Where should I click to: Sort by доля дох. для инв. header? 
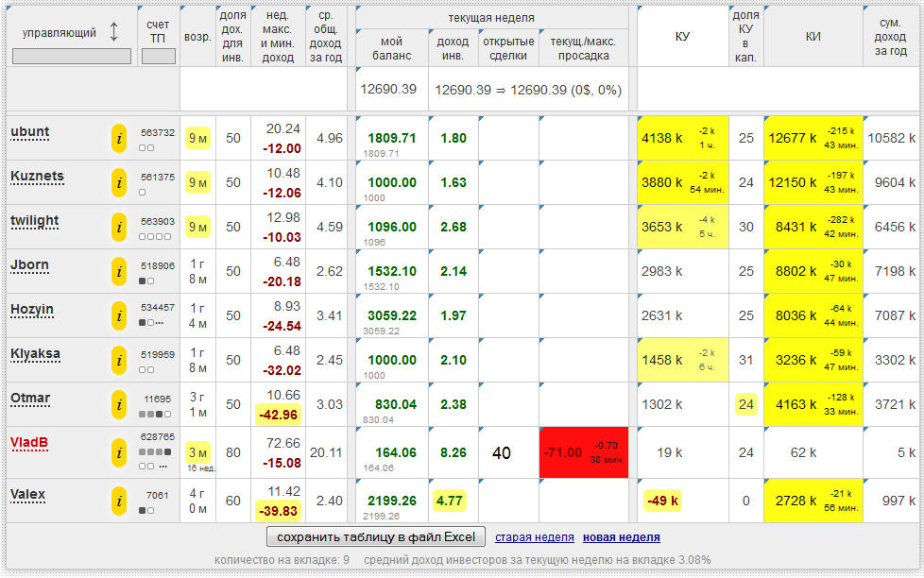click(x=232, y=37)
